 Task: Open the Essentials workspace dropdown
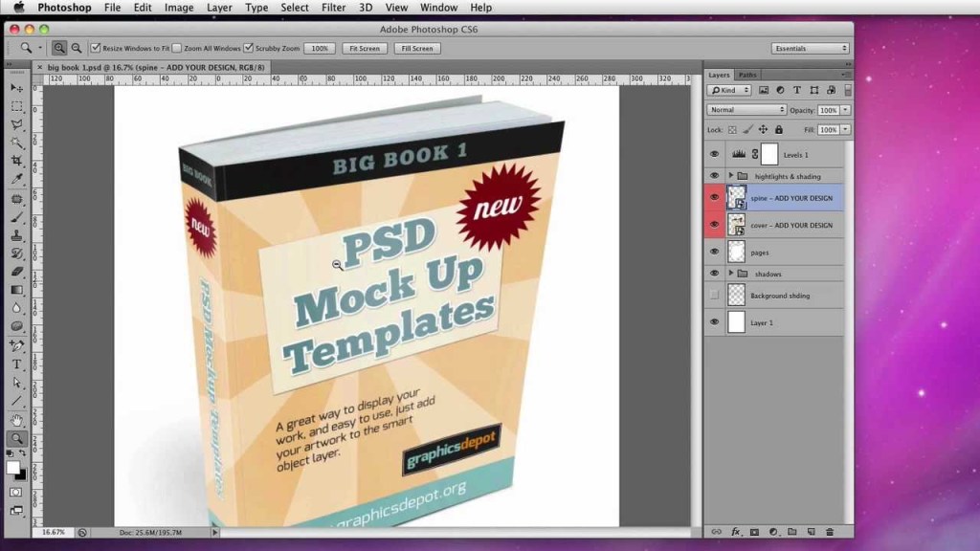(x=809, y=47)
